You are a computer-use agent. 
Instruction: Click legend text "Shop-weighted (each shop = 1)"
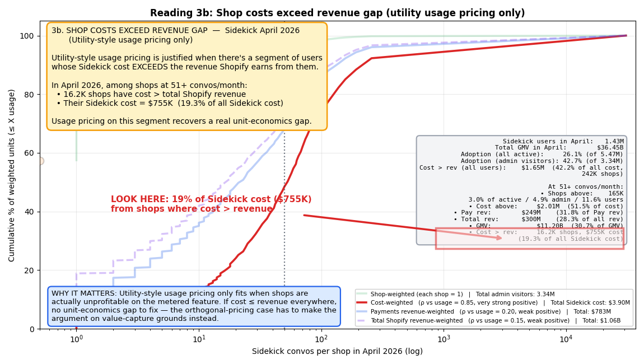(417, 294)
